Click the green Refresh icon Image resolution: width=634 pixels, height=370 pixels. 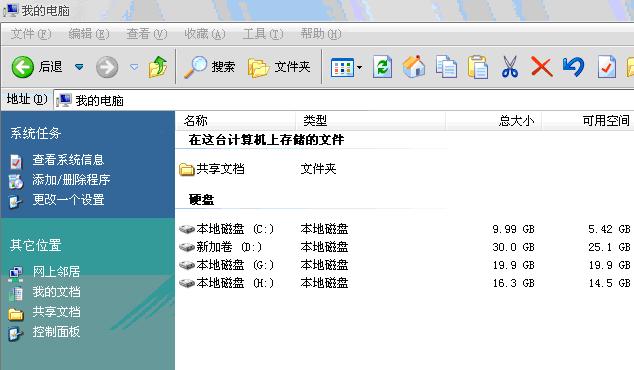[383, 67]
